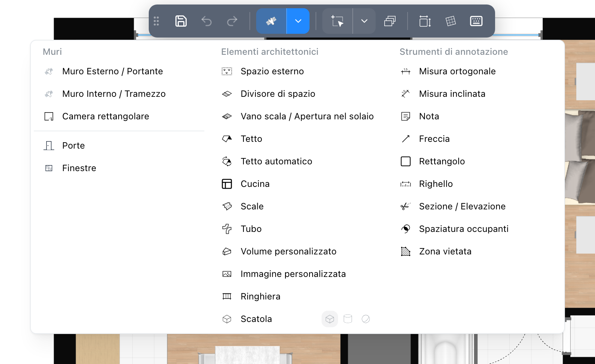Choose the cylinder shape toggle

pyautogui.click(x=348, y=319)
